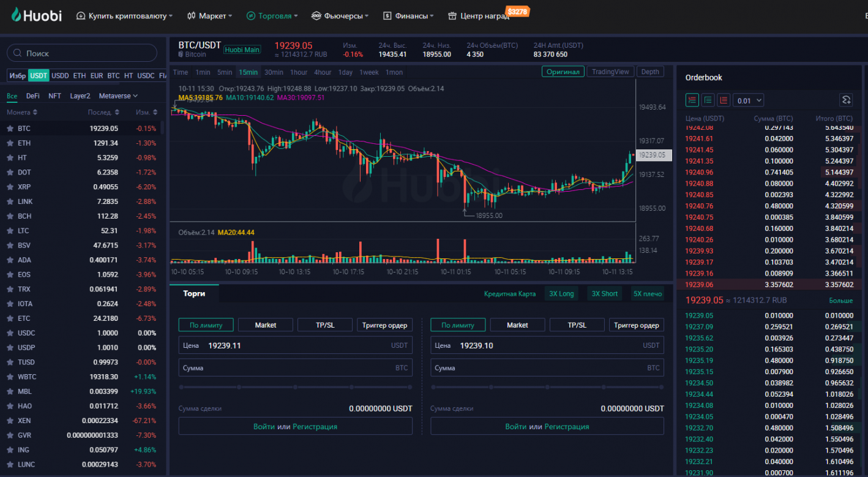This screenshot has width=868, height=477.
Task: Select the 5min chart interval
Action: 225,72
